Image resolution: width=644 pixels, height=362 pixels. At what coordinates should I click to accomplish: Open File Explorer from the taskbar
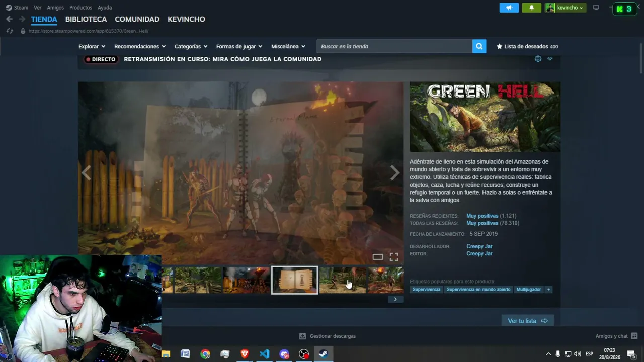tap(166, 354)
